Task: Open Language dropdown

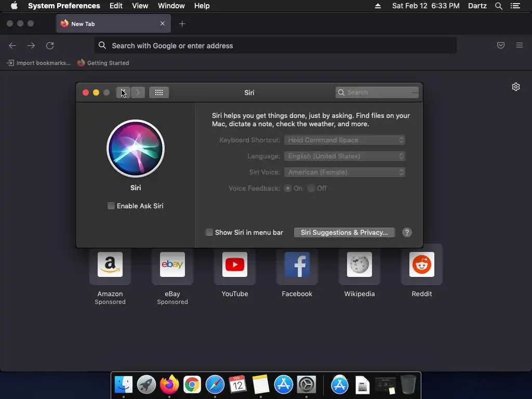Action: (x=345, y=156)
